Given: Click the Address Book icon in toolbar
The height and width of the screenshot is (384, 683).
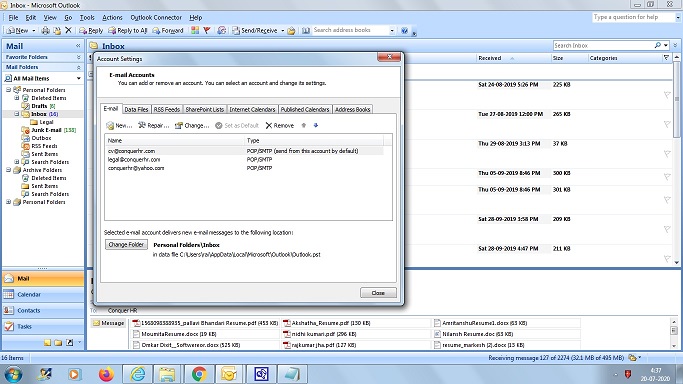Looking at the screenshot, I should point(306,30).
